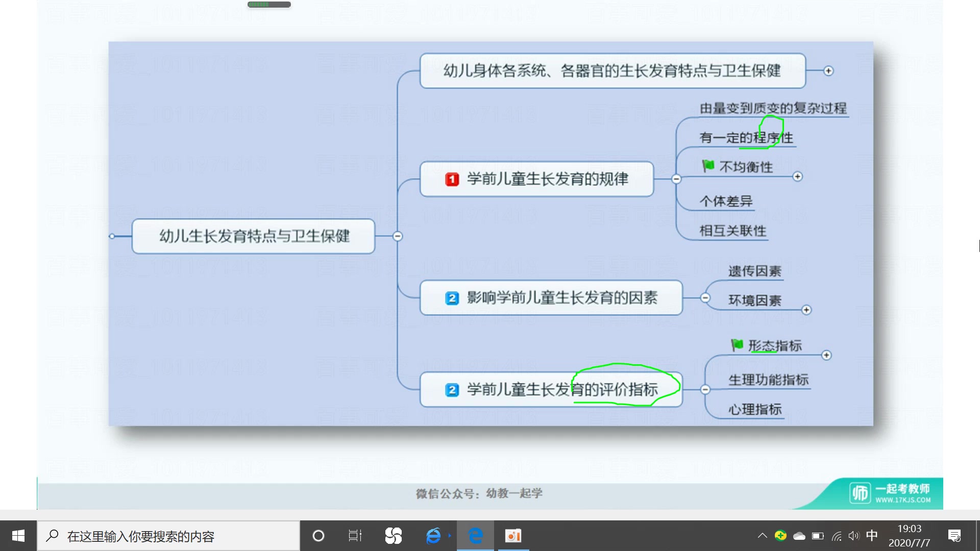Open the clock showing 19:03 2020/7/7
The height and width of the screenshot is (551, 980).
(909, 536)
